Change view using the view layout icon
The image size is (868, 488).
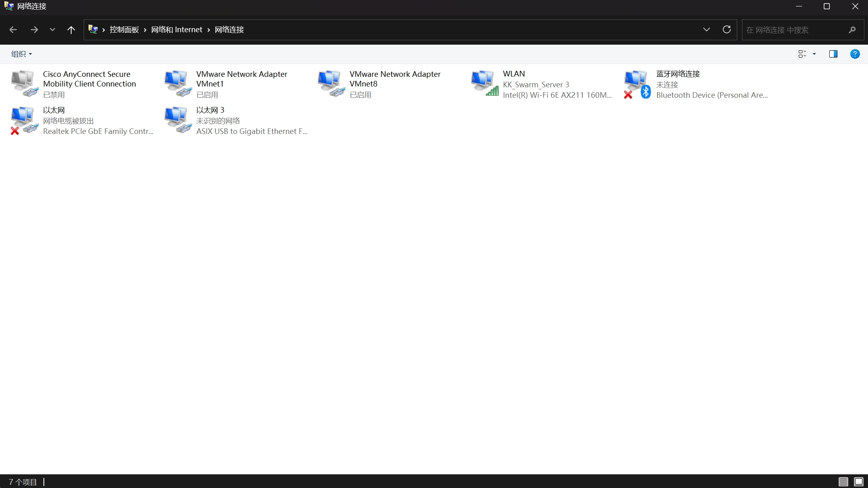coord(802,54)
